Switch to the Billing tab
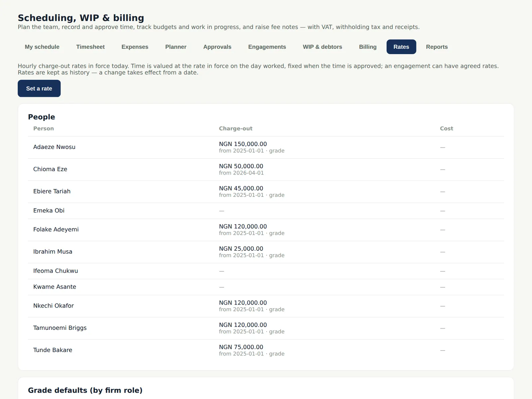This screenshot has width=532, height=399. click(x=368, y=47)
